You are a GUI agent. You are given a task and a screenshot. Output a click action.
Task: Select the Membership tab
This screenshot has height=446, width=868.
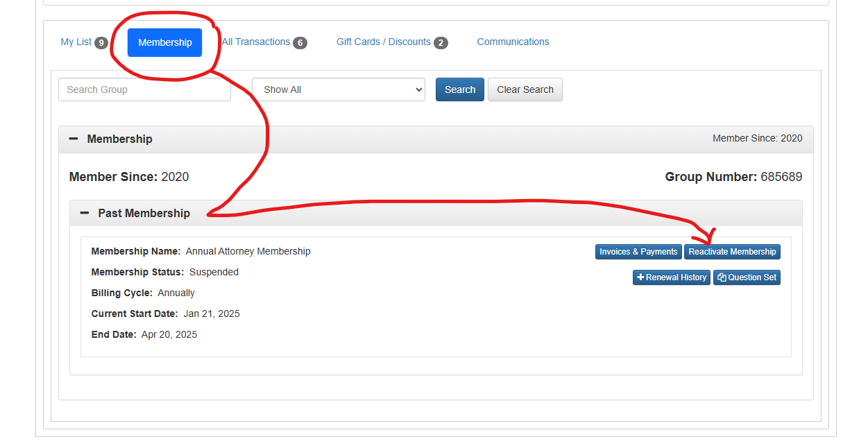click(x=165, y=42)
